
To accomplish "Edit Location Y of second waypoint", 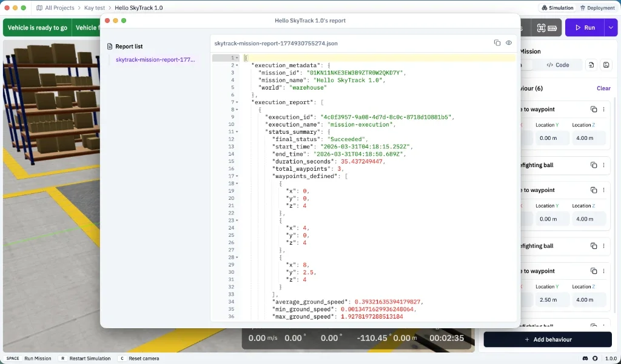I will (x=552, y=219).
